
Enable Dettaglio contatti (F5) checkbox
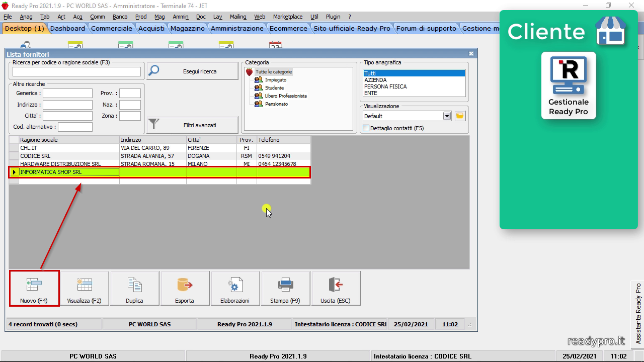[x=366, y=129]
